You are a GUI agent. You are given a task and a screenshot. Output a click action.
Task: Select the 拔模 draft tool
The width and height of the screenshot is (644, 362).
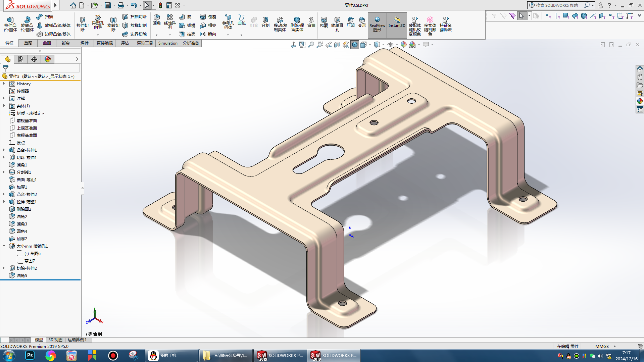pos(187,25)
